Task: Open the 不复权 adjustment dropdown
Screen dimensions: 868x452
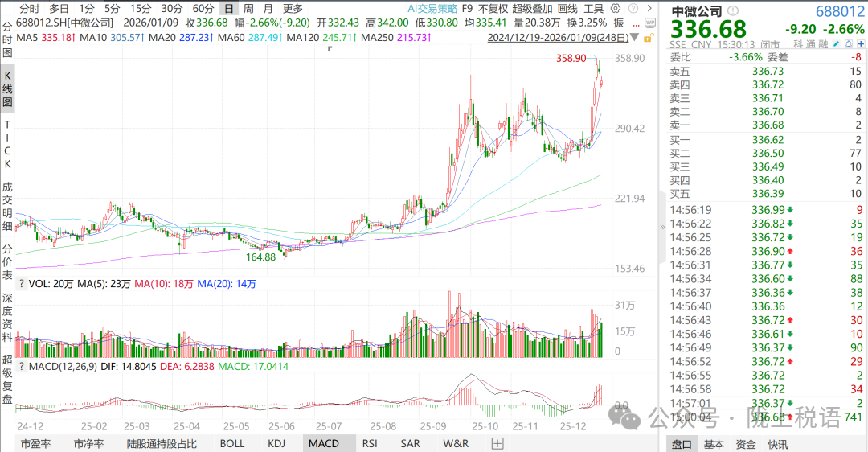Action: tap(493, 8)
